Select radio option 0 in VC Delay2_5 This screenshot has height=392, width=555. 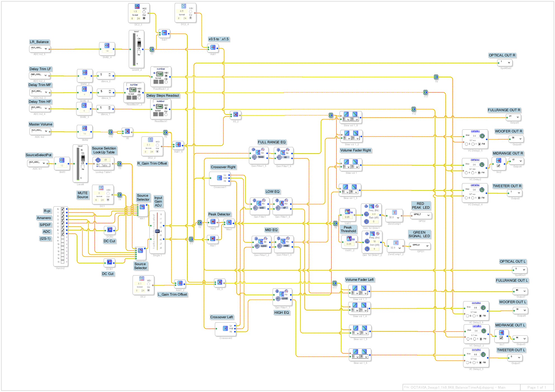click(466, 144)
